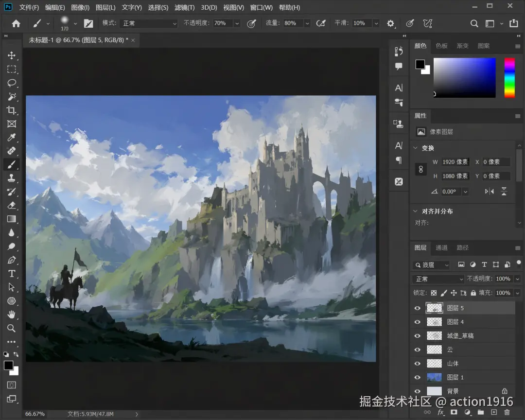
Task: Select the Hand tool
Action: (x=12, y=315)
